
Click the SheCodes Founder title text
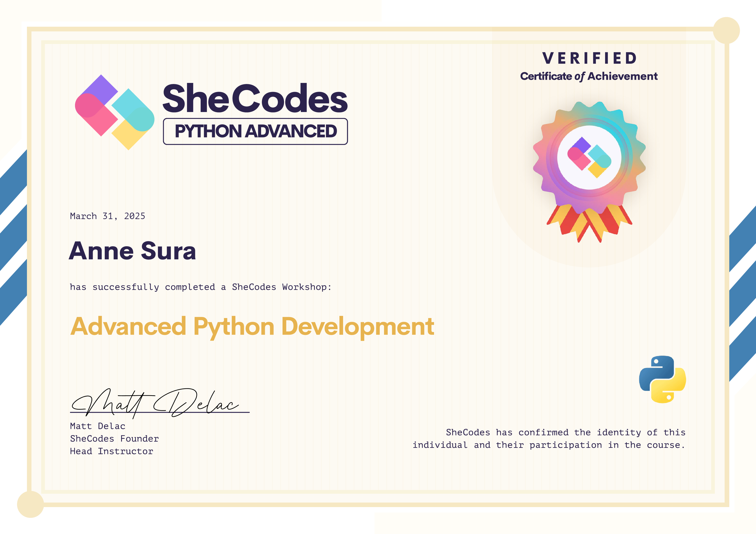pyautogui.click(x=114, y=439)
